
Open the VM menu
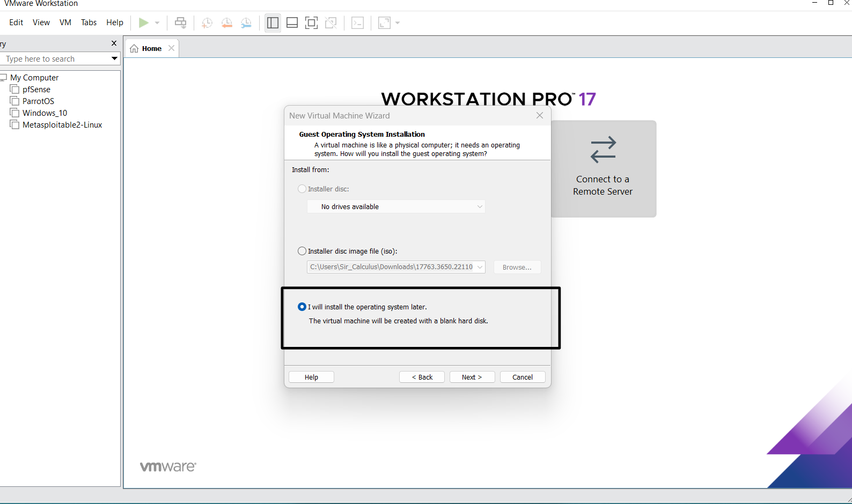tap(65, 23)
